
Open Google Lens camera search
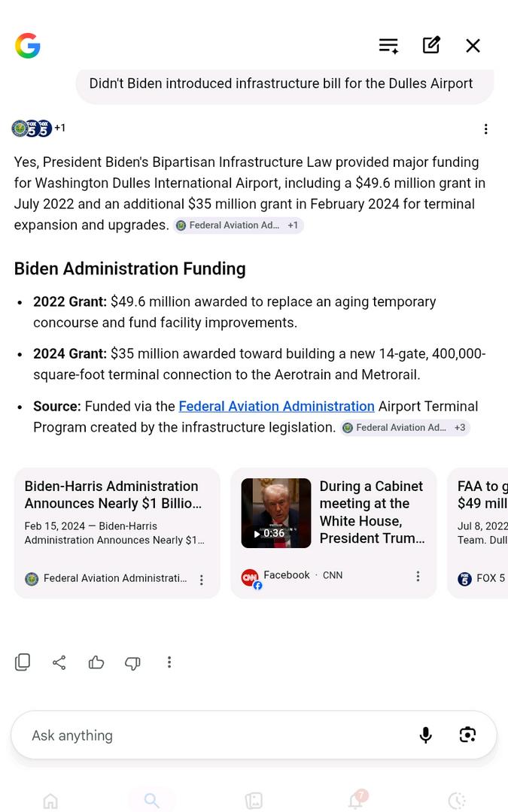[467, 735]
